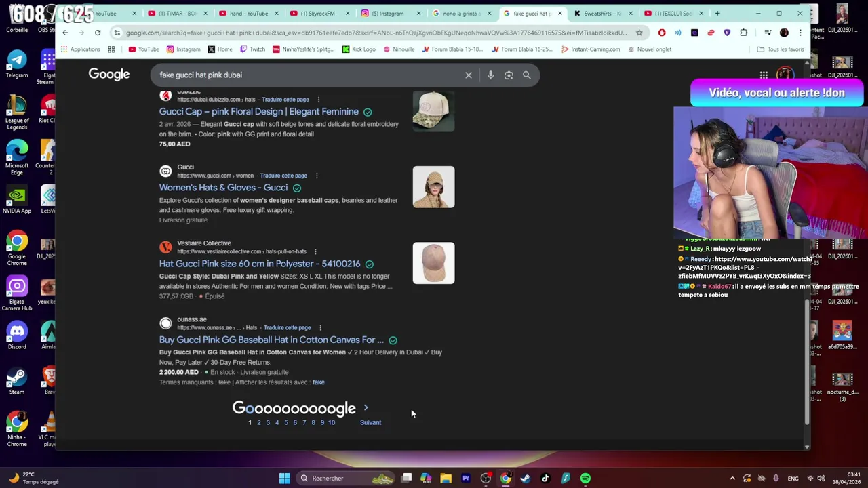Open Discord desktop shortcut
The image size is (868, 488).
tap(17, 337)
